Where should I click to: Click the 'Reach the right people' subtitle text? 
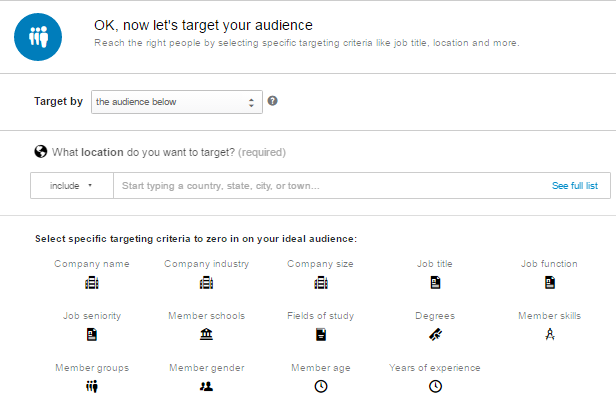[307, 43]
